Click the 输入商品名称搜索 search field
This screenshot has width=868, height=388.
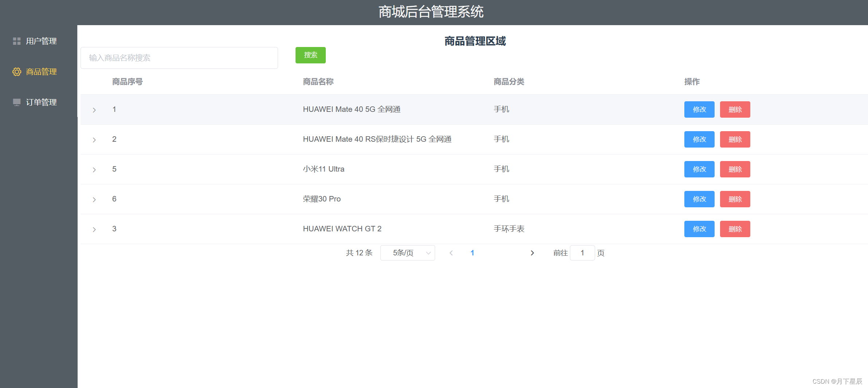(179, 58)
